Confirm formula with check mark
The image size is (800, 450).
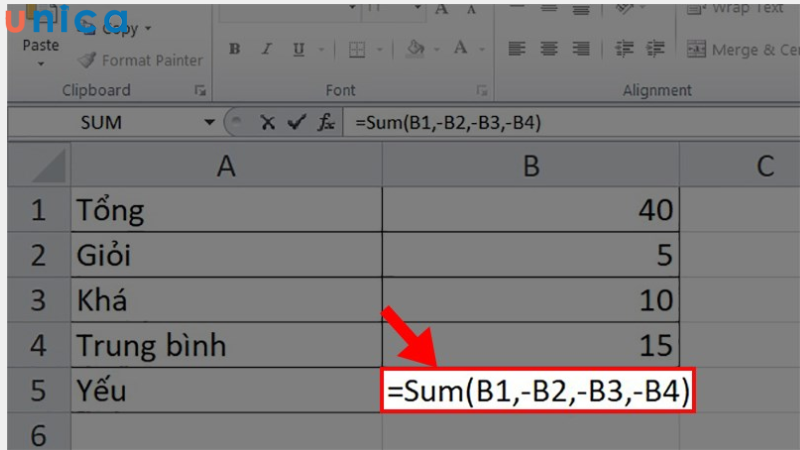pos(296,122)
